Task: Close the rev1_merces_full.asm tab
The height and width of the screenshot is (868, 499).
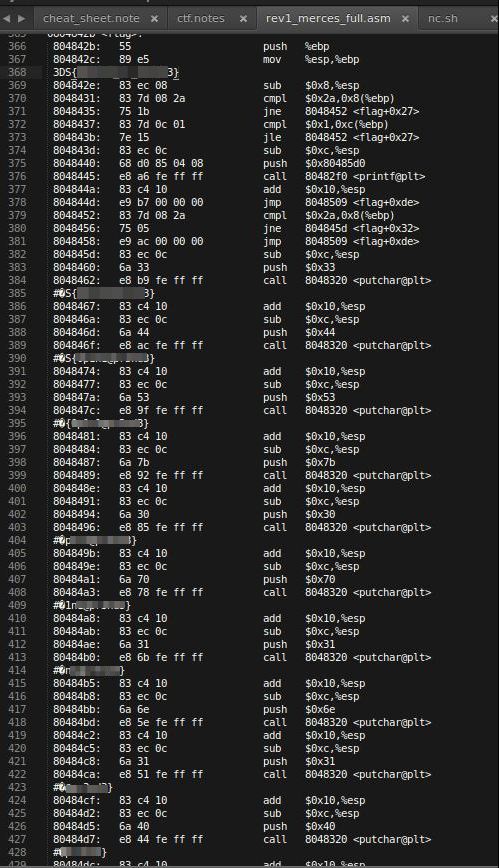Action: point(405,19)
